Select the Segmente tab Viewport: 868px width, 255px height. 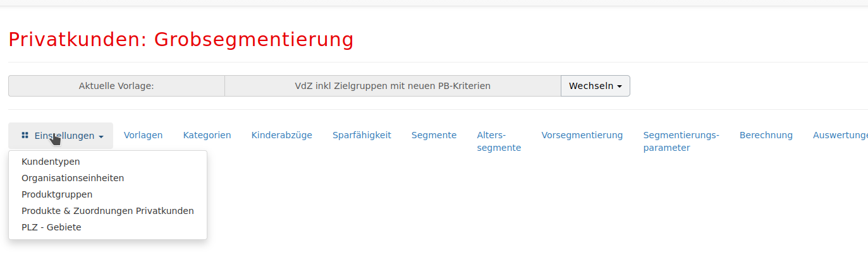(x=434, y=135)
